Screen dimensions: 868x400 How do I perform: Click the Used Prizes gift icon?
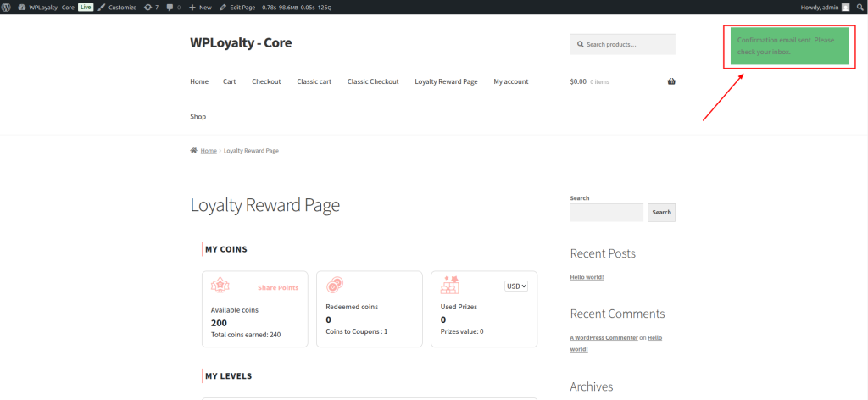click(450, 286)
